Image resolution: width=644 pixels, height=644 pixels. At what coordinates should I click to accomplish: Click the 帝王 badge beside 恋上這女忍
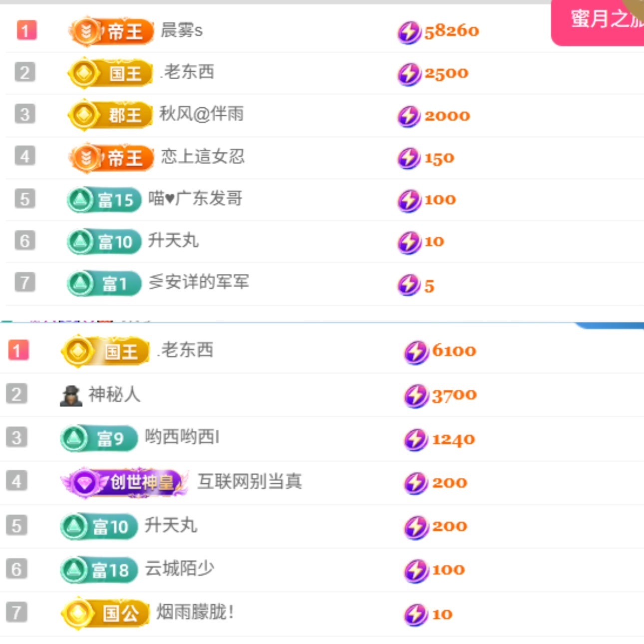pos(111,158)
